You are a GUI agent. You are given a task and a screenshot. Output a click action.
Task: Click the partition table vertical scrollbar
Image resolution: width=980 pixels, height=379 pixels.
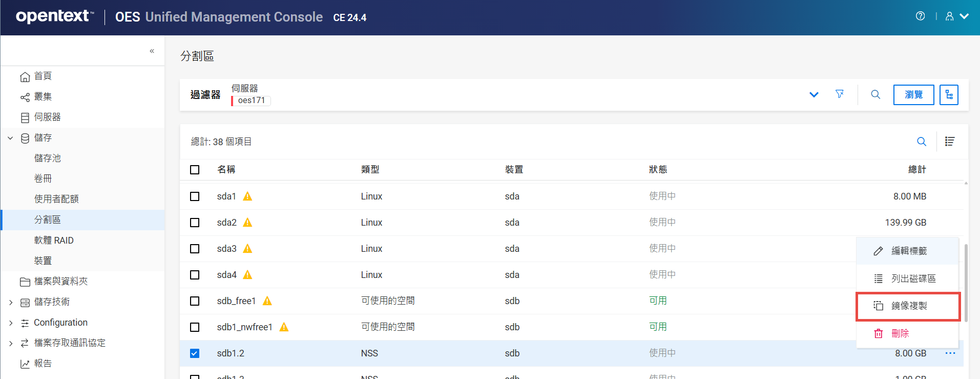[966, 282]
